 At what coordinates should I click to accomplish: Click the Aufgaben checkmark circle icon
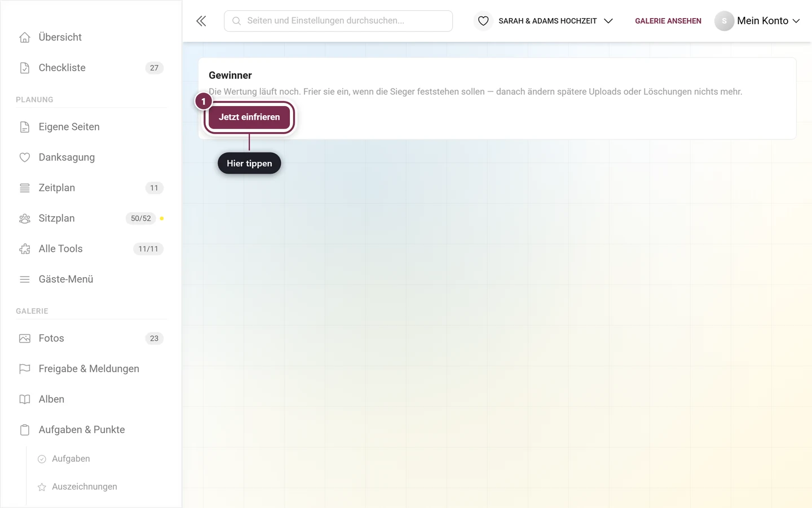click(42, 459)
